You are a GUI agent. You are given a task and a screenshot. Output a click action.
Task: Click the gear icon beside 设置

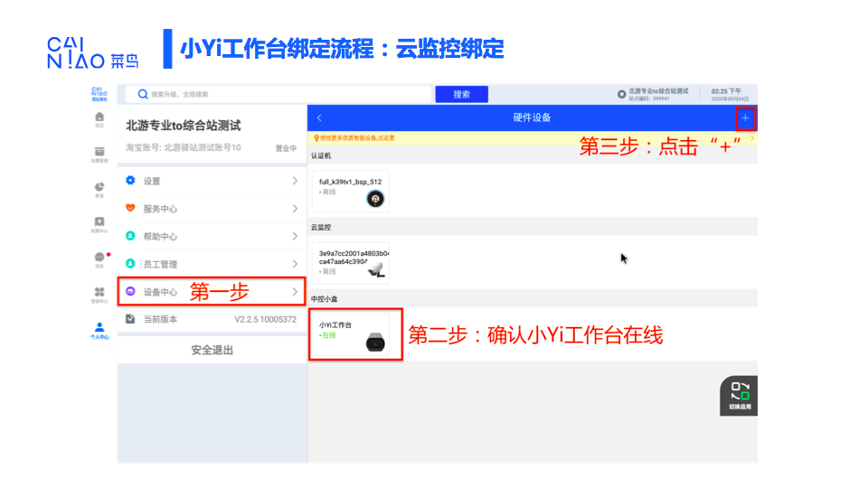click(130, 181)
